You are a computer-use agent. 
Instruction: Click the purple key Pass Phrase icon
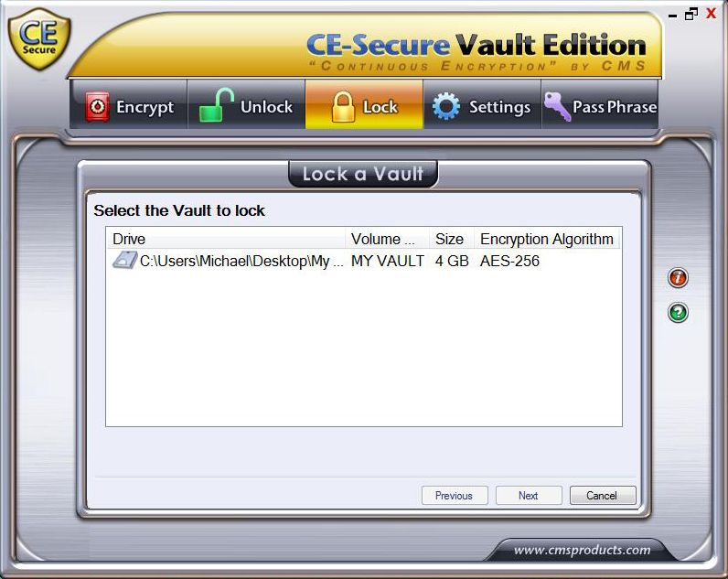coord(557,106)
